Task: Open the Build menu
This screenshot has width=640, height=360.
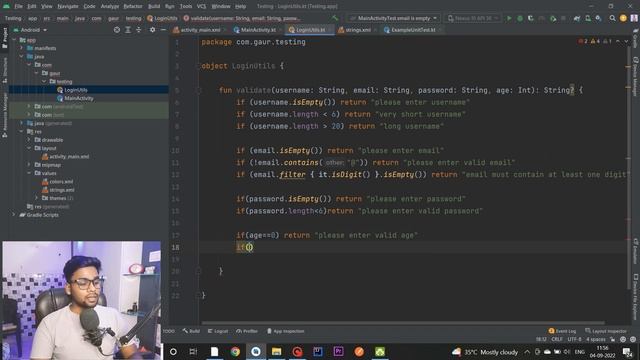Action: (x=154, y=6)
